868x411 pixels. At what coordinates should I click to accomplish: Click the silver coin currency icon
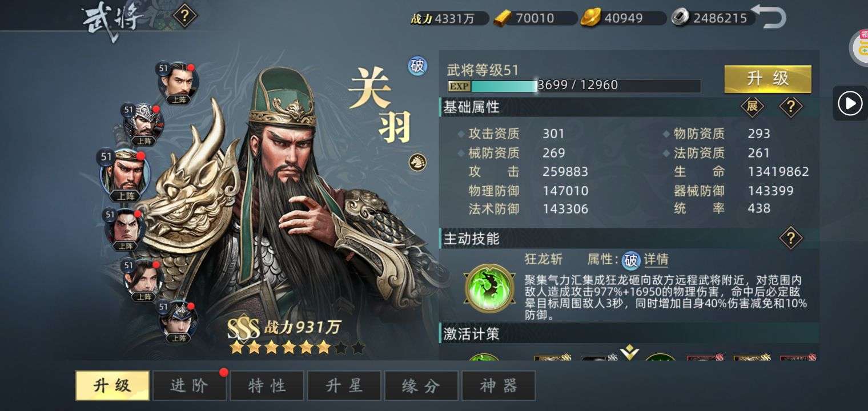pyautogui.click(x=680, y=18)
